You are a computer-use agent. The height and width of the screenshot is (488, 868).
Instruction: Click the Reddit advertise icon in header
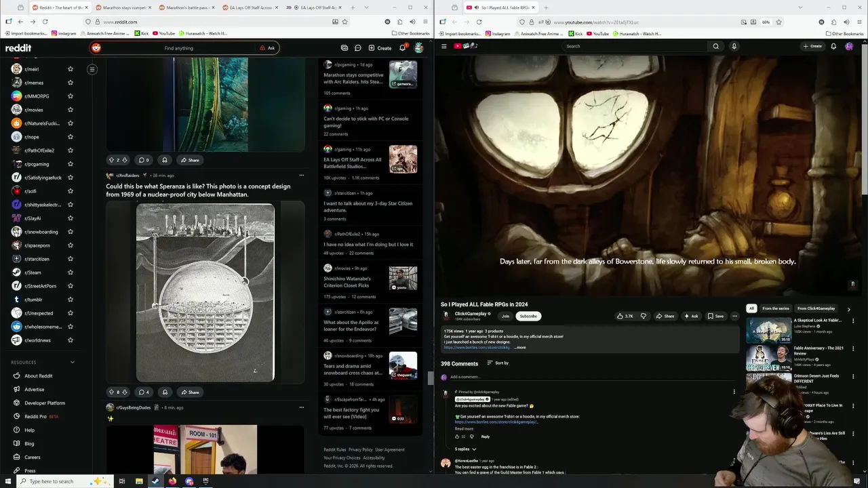pos(344,48)
